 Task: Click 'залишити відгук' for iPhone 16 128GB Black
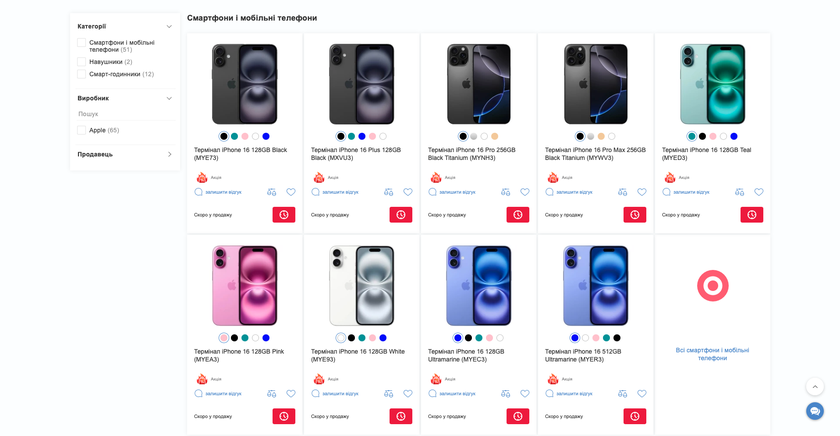223,192
